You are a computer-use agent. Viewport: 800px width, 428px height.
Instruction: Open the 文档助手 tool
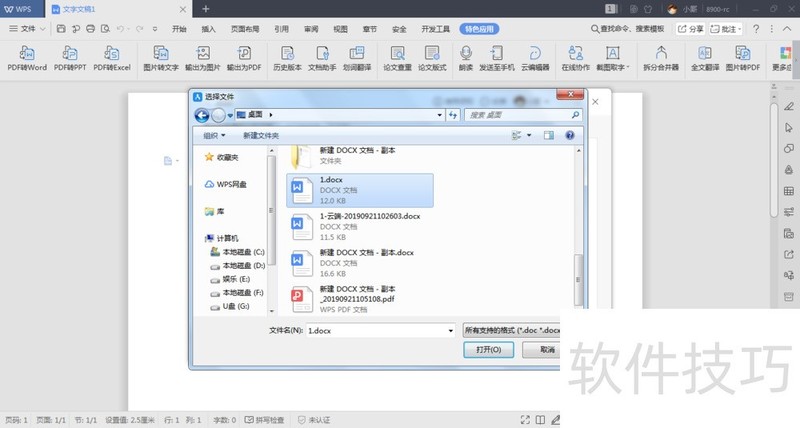point(322,58)
